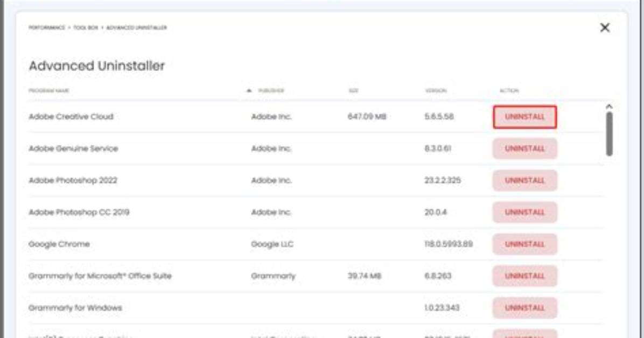This screenshot has height=338, width=644.
Task: Click the Google LLC publisher cell
Action: tap(272, 244)
